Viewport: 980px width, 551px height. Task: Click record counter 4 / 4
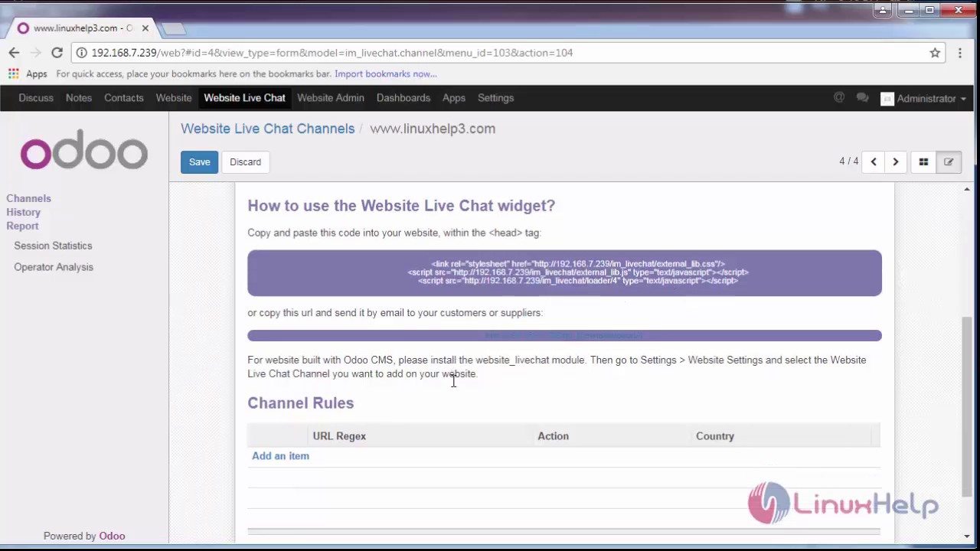coord(848,161)
